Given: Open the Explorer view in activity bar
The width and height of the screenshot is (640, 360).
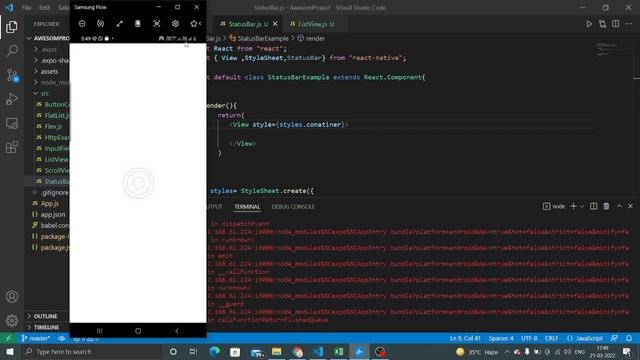Looking at the screenshot, I should (x=12, y=27).
